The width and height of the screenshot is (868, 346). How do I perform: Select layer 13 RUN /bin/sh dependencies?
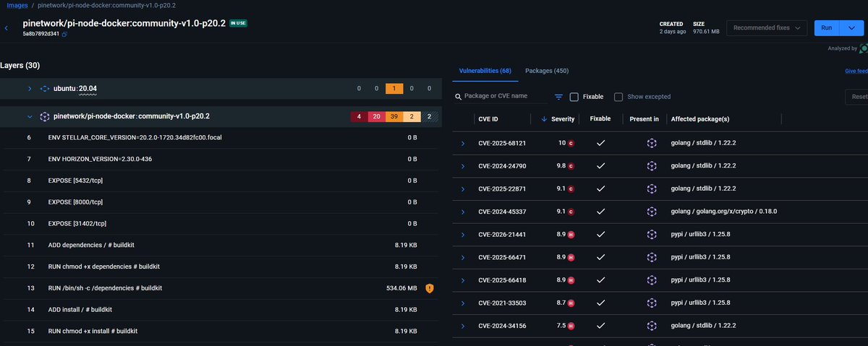click(221, 288)
